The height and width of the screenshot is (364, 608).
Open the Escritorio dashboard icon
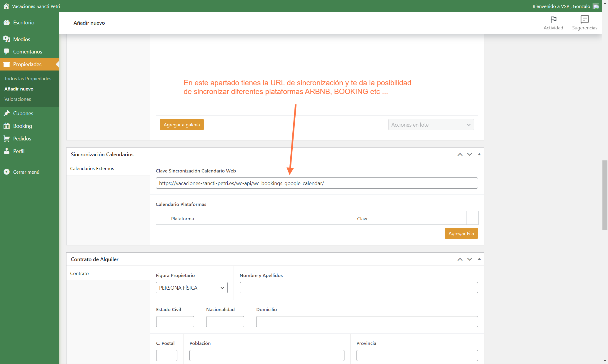[7, 23]
